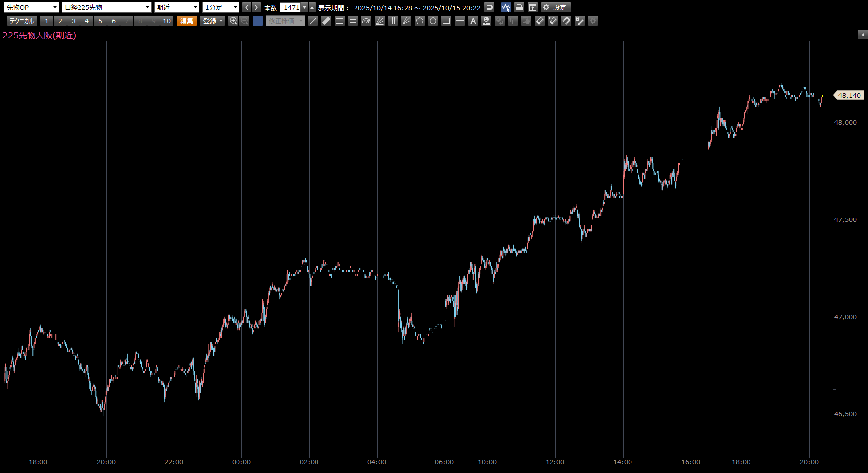Image resolution: width=868 pixels, height=473 pixels.
Task: Click the eraser tool icon
Action: (x=540, y=21)
